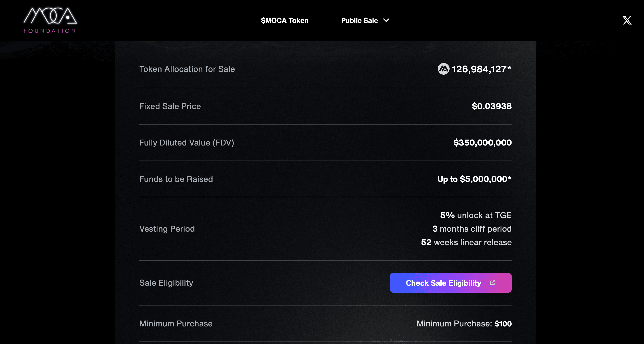Select the $350,000,000 FDV value
This screenshot has height=344, width=644.
pyautogui.click(x=482, y=143)
